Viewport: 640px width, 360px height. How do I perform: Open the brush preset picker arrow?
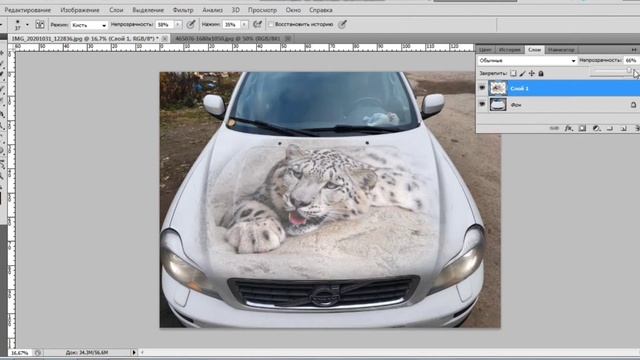click(27, 25)
